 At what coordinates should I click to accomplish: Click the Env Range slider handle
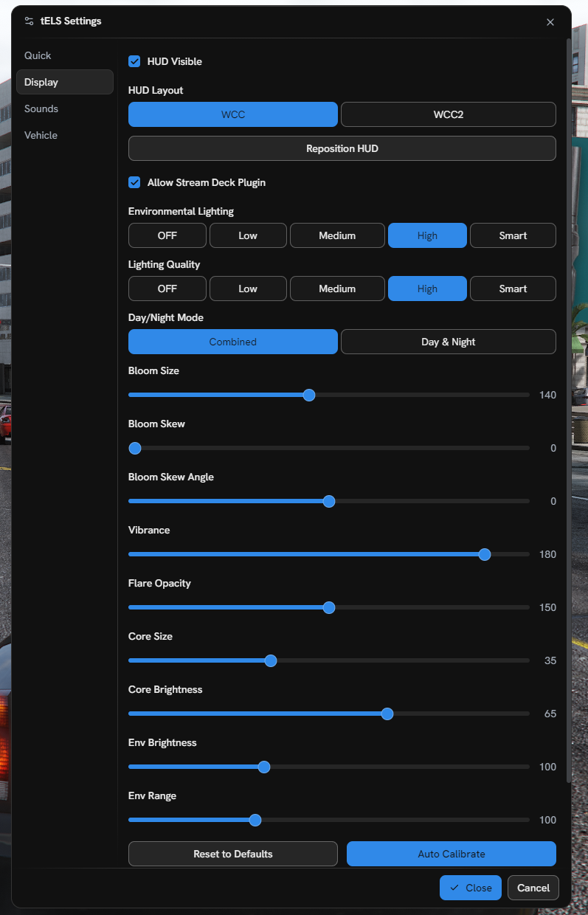pyautogui.click(x=255, y=820)
